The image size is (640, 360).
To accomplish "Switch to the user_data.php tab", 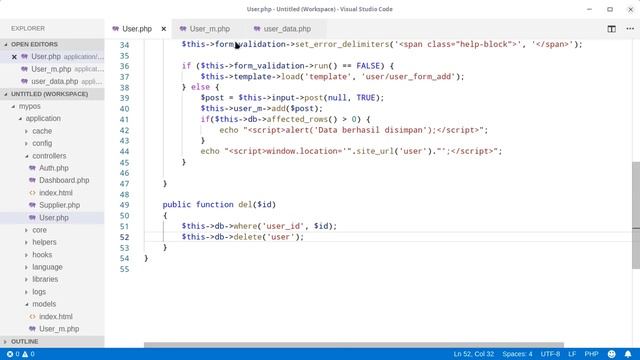I will [287, 29].
